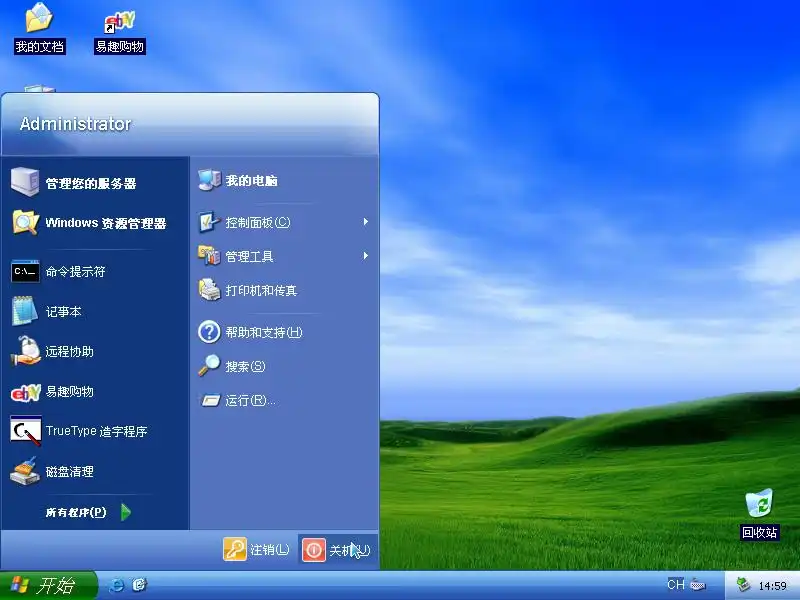Click the 易趣购物 text in the start menu

[x=69, y=391]
